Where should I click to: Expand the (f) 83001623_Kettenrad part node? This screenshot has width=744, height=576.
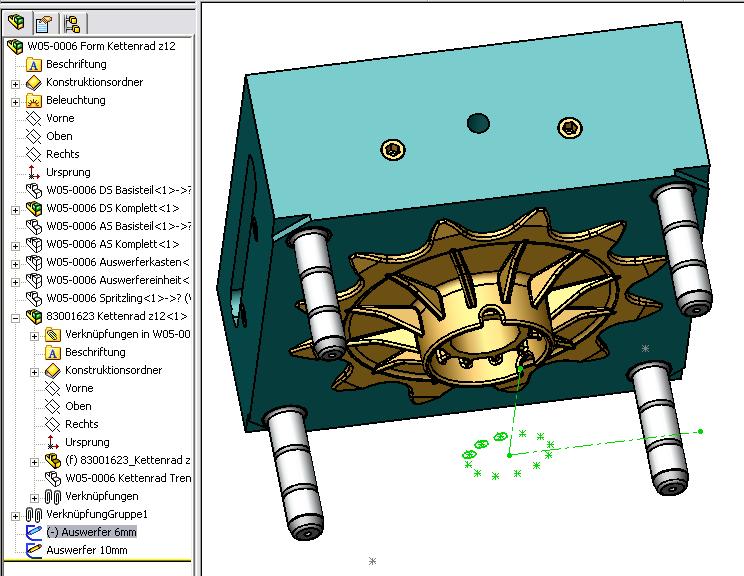coord(34,462)
